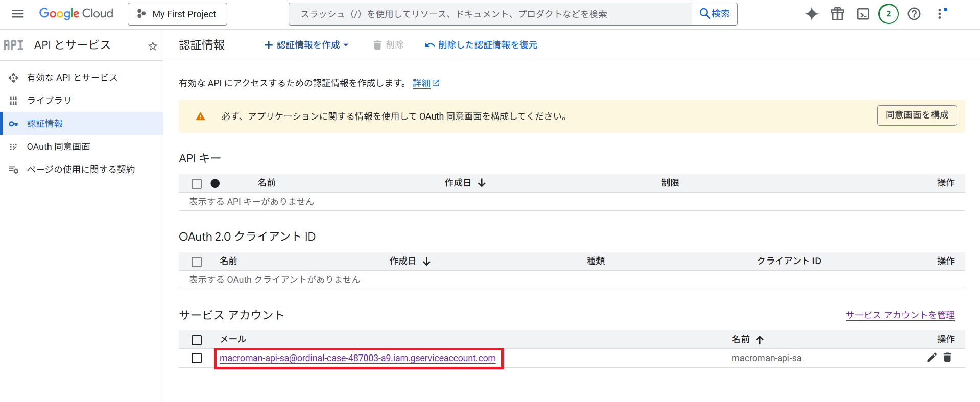Activate Cloud Shell terminal icon
980x402 pixels.
click(863, 14)
